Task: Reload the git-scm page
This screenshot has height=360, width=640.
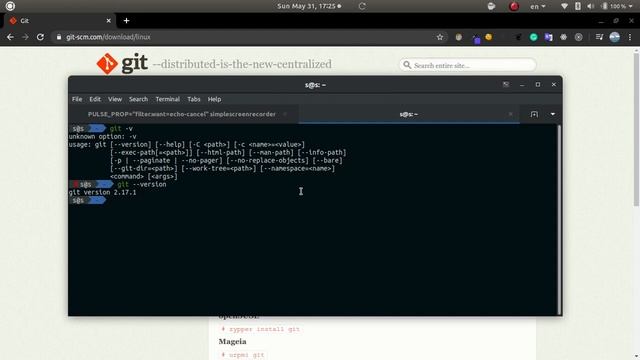Action: pyautogui.click(x=40, y=37)
